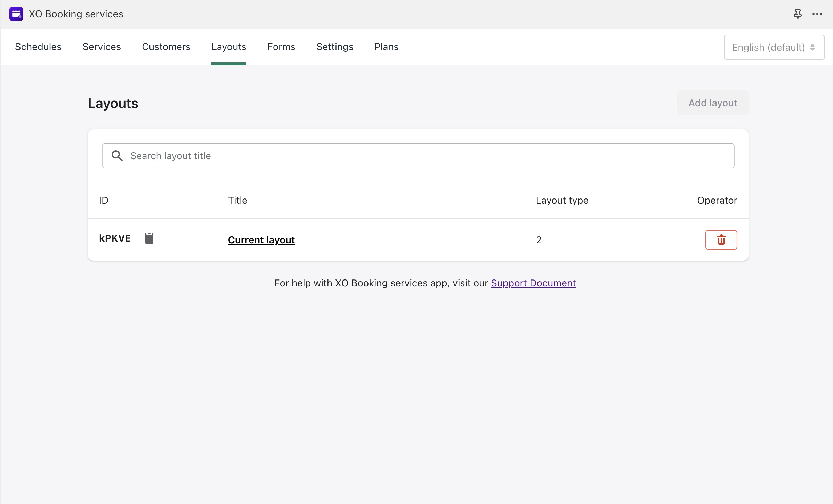Click the Title column header
Image resolution: width=833 pixels, height=504 pixels.
pos(237,200)
